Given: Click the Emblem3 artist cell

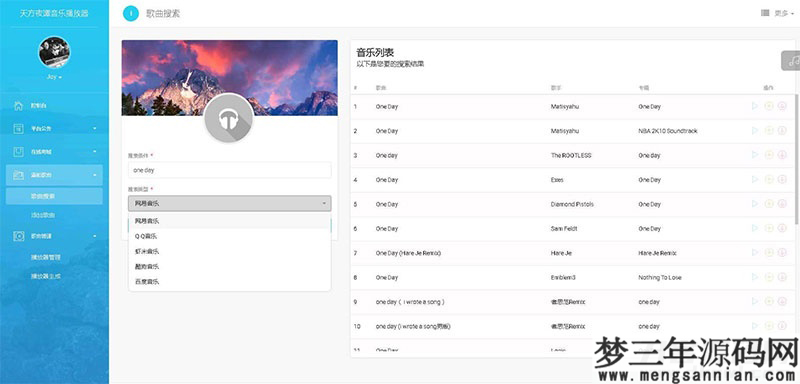Looking at the screenshot, I should tap(563, 278).
